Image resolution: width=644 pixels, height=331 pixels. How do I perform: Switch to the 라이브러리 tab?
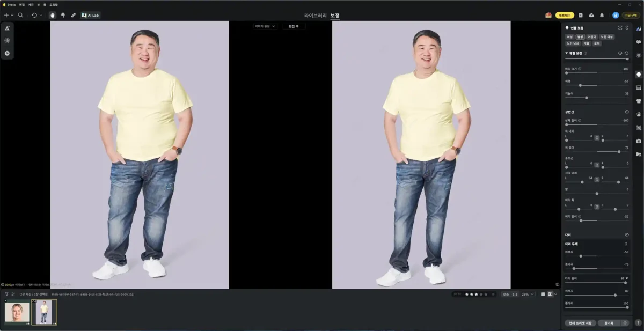coord(315,15)
